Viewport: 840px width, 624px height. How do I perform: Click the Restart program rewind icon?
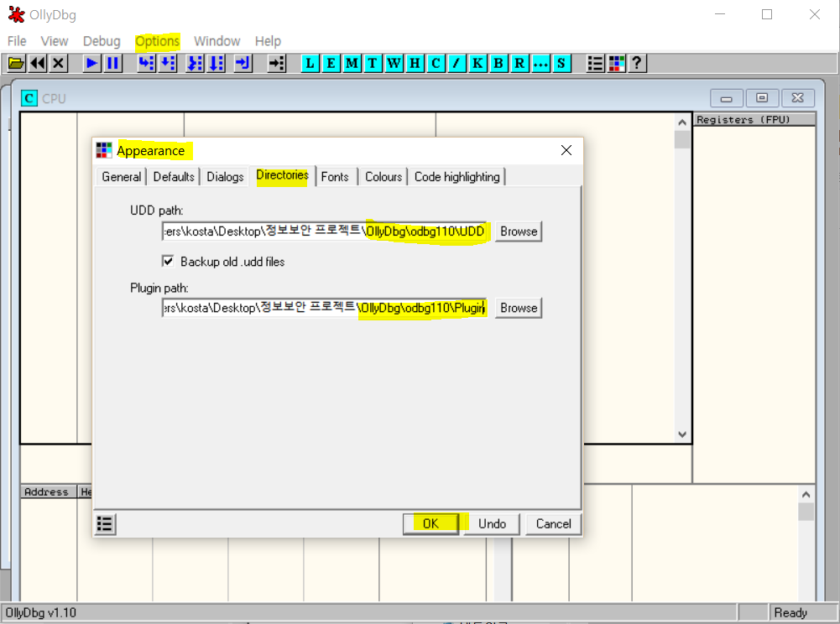(x=38, y=63)
